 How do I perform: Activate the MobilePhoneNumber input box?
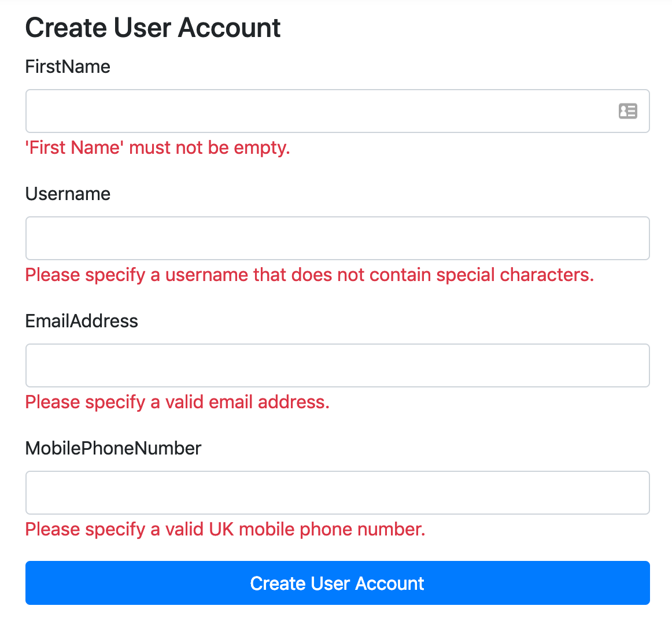point(338,493)
